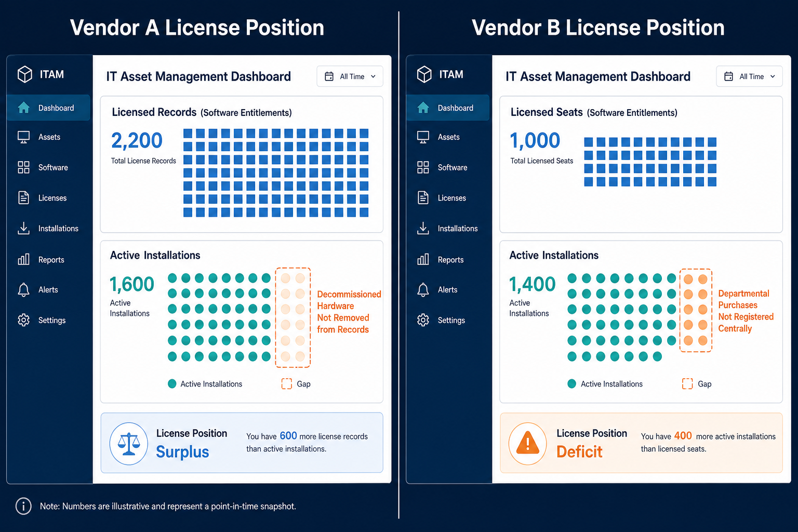This screenshot has height=532, width=798.
Task: Click the calendar icon in Vendor B date filter
Action: 728,76
